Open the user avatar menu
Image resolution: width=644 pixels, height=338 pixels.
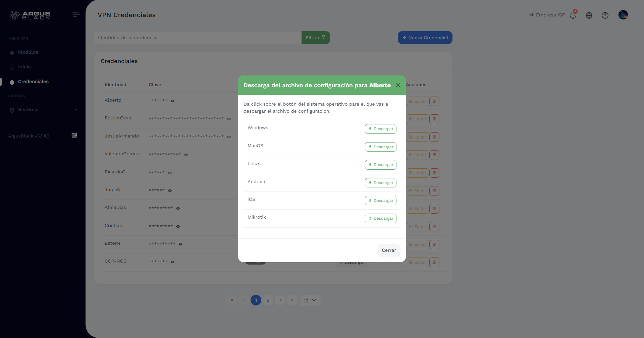click(623, 15)
